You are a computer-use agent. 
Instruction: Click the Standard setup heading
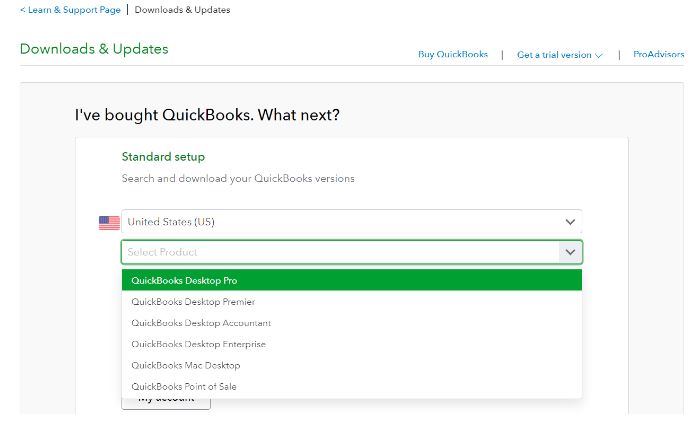[163, 157]
